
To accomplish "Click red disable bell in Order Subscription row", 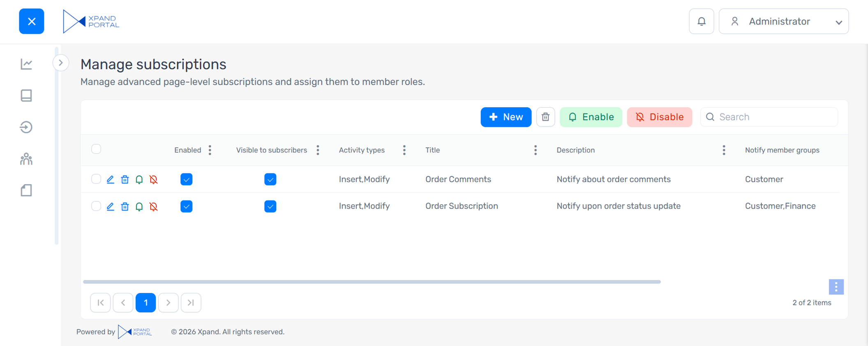I will point(154,206).
